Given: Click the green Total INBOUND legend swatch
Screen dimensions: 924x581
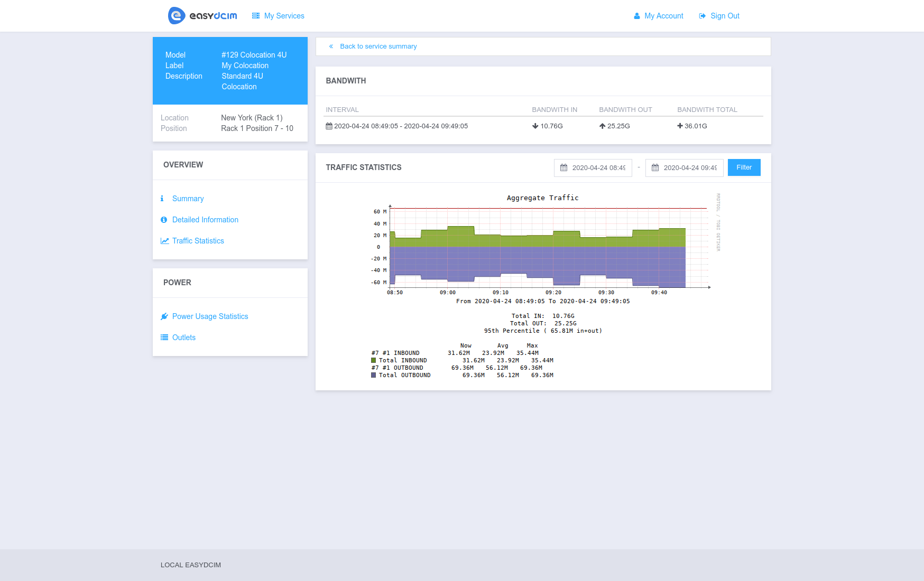Looking at the screenshot, I should 373,360.
